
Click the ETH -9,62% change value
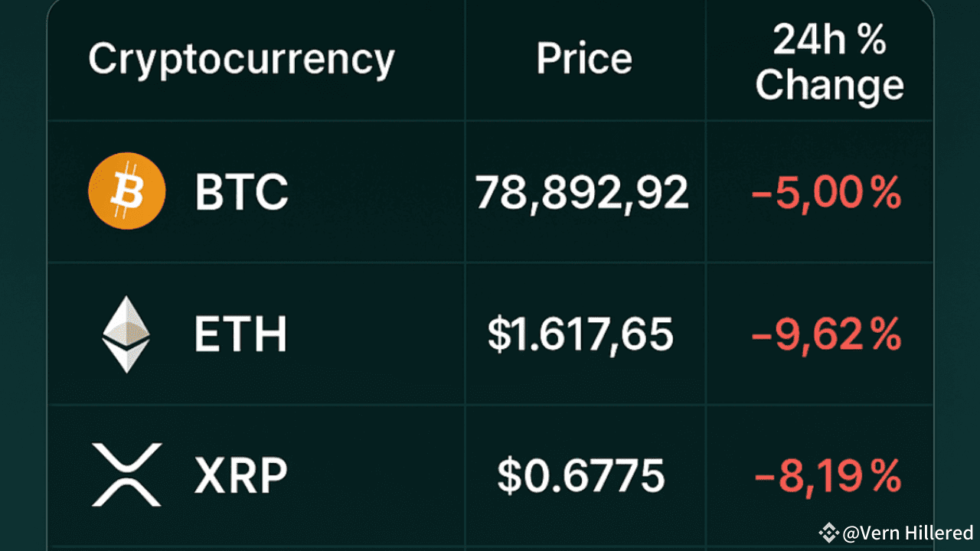827,334
